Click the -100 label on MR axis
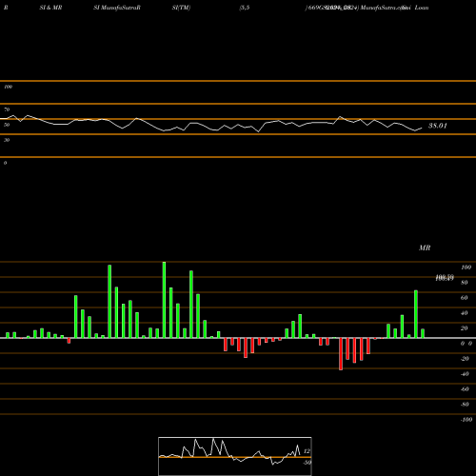The image size is (476, 476). point(466,420)
